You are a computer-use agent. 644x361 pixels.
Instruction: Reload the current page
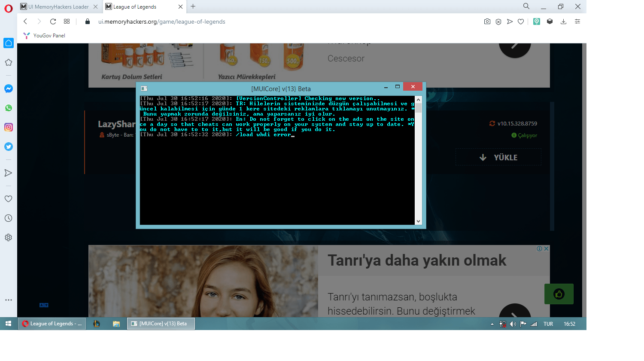pyautogui.click(x=53, y=21)
